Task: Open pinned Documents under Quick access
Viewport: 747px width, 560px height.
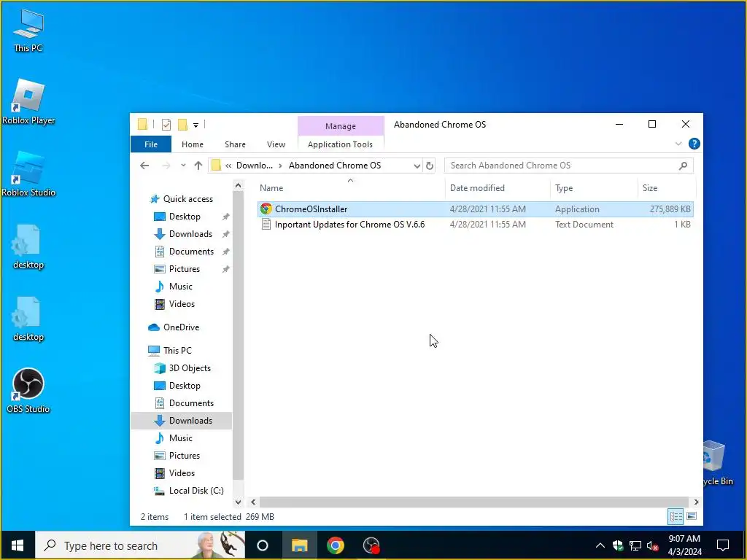Action: click(184, 252)
